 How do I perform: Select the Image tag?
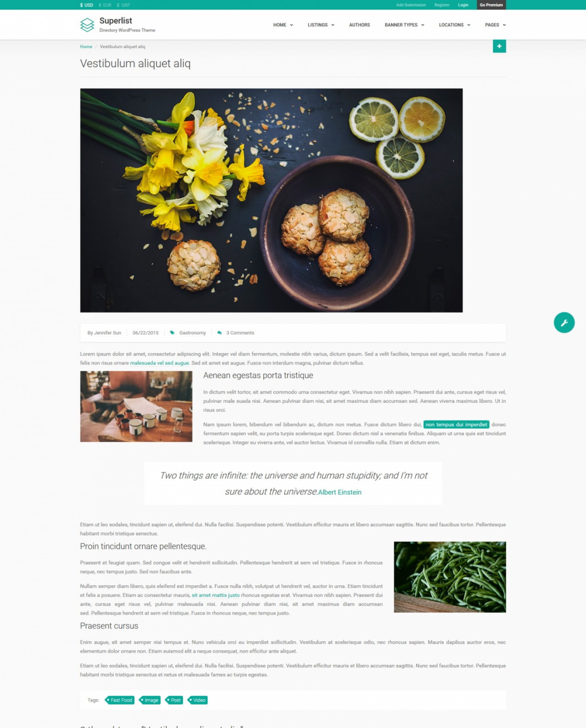tap(150, 700)
